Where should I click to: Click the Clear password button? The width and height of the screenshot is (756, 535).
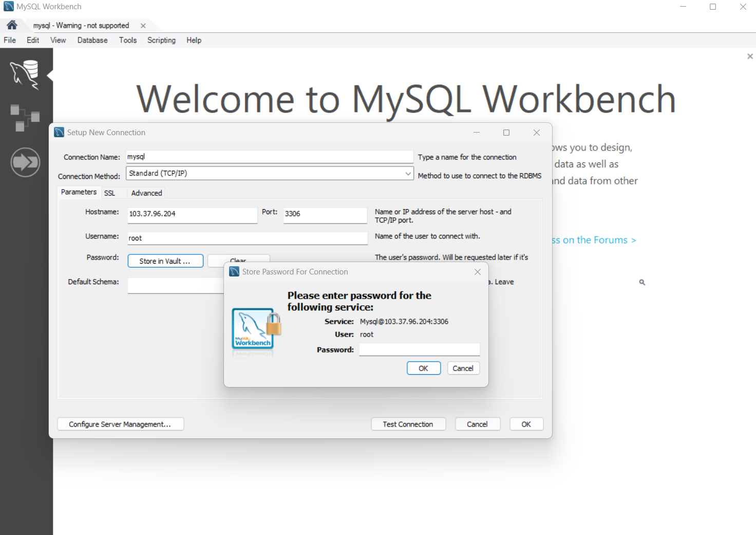click(238, 259)
